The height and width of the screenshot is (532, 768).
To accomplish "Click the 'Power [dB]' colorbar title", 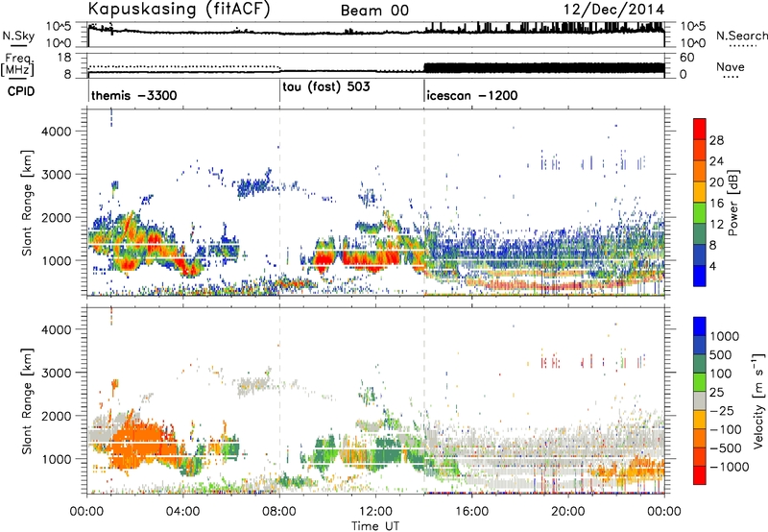I will [x=733, y=203].
